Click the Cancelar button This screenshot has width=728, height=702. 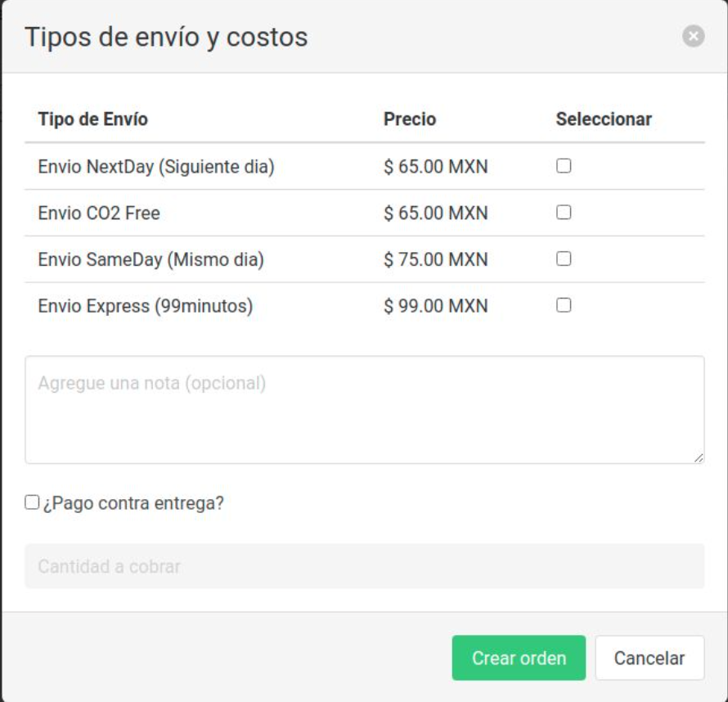(649, 658)
